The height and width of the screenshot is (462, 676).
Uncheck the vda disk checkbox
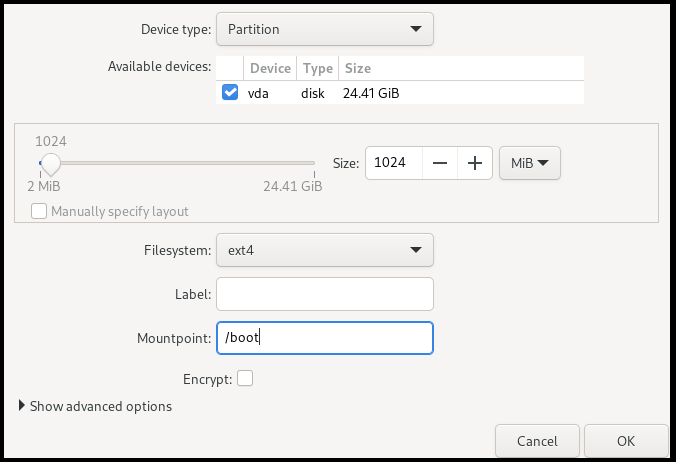point(230,93)
